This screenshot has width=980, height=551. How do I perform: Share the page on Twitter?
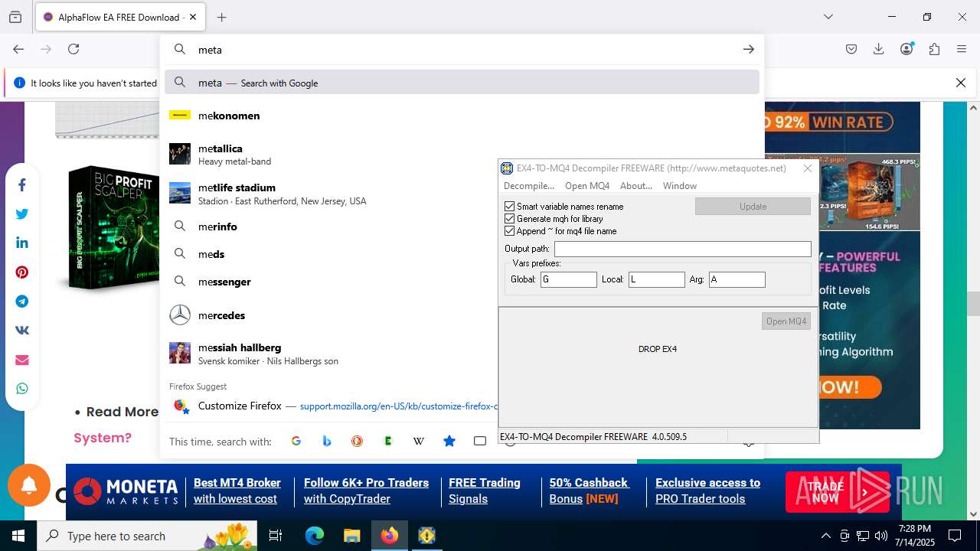coord(22,214)
